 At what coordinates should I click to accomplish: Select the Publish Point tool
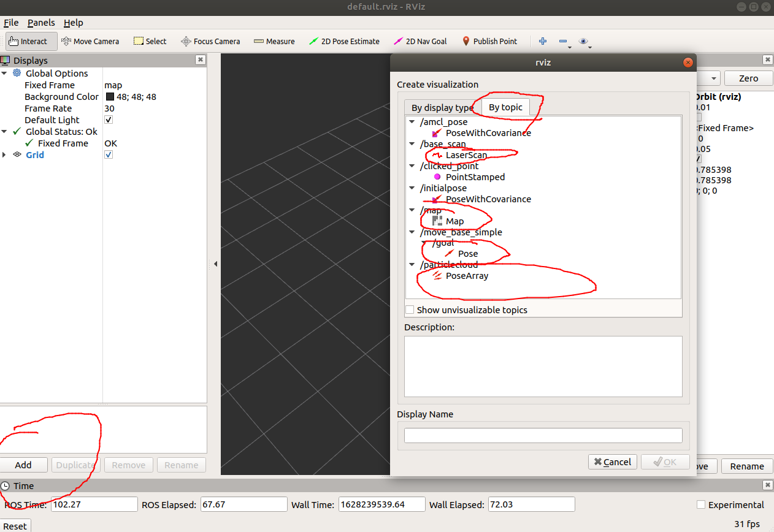coord(490,41)
